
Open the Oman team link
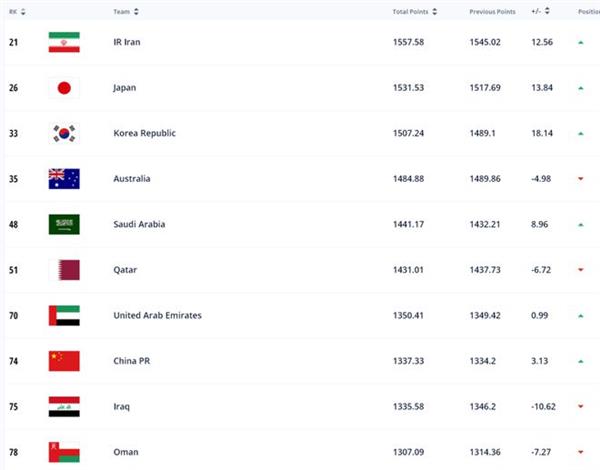point(126,452)
